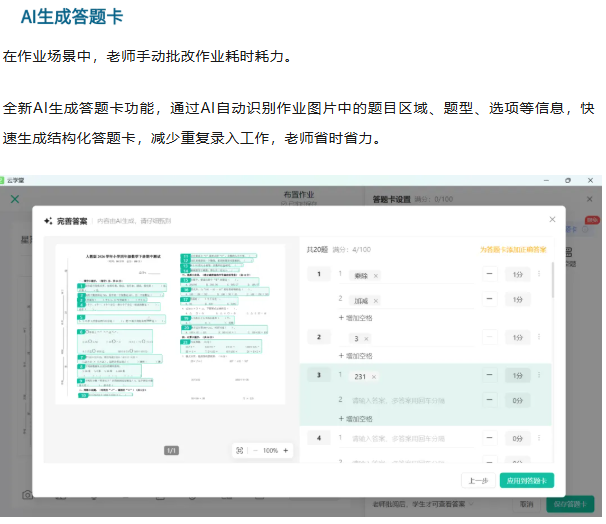This screenshot has width=606, height=524.
Task: Delete blank 2 of question 1 with minus
Action: 489,299
